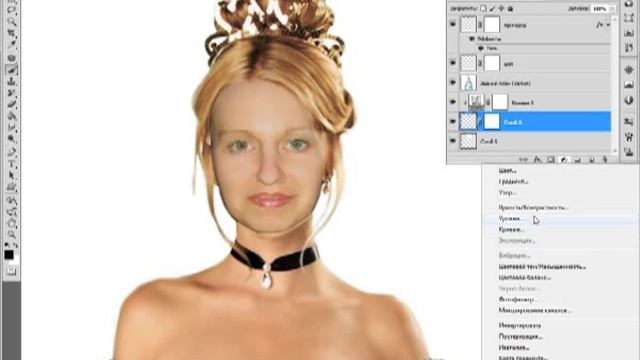Click link layers icon at Layers panel bottom
This screenshot has height=360, width=640.
[524, 160]
